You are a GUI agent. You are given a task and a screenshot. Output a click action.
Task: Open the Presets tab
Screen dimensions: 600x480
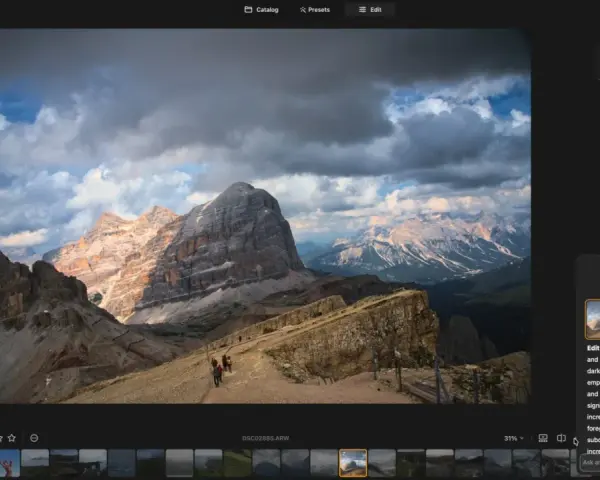[315, 10]
